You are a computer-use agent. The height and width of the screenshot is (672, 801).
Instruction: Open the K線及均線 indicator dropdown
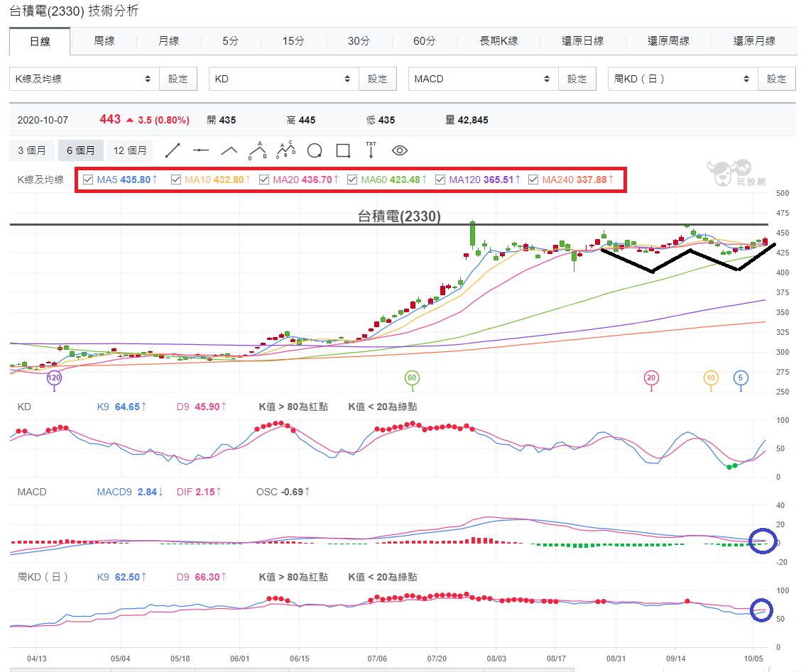point(85,79)
